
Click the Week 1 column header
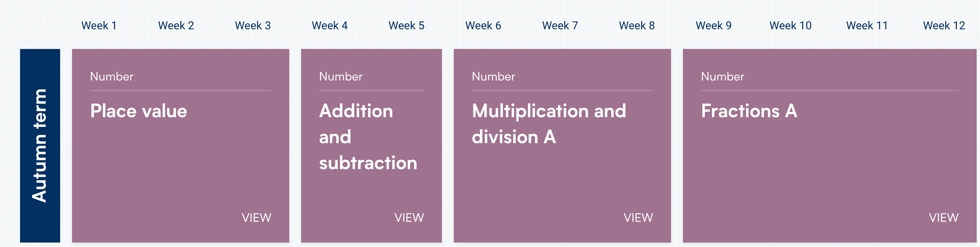99,26
